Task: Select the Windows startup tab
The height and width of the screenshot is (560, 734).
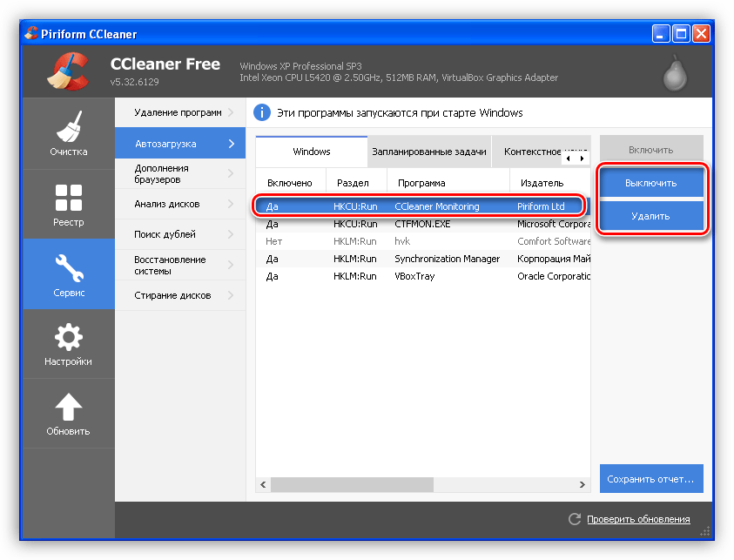Action: [x=311, y=152]
